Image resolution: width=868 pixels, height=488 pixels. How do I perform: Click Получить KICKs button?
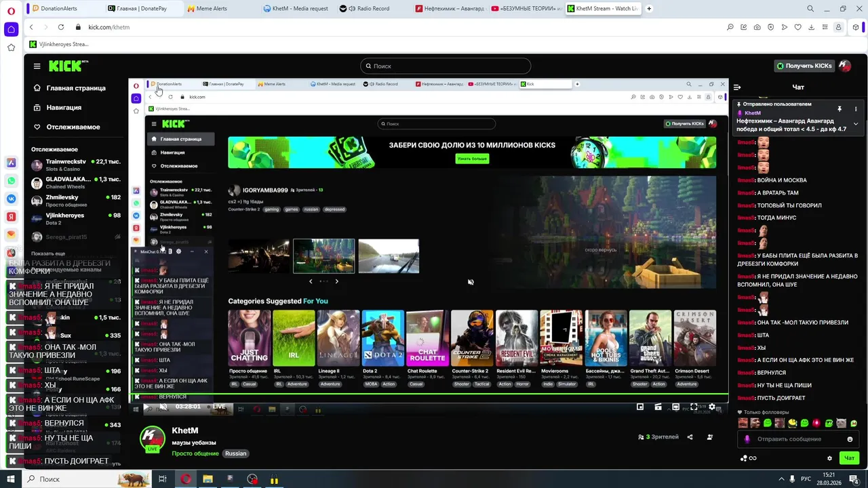click(x=804, y=66)
